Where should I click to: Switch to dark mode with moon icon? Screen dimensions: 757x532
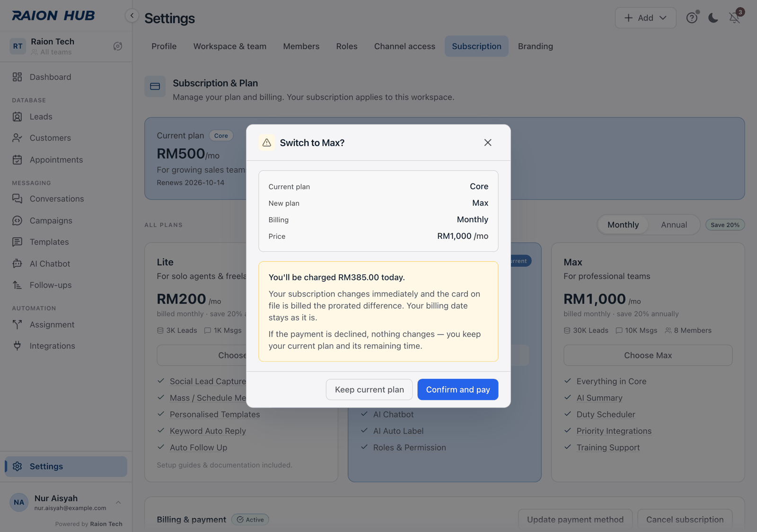pos(713,18)
